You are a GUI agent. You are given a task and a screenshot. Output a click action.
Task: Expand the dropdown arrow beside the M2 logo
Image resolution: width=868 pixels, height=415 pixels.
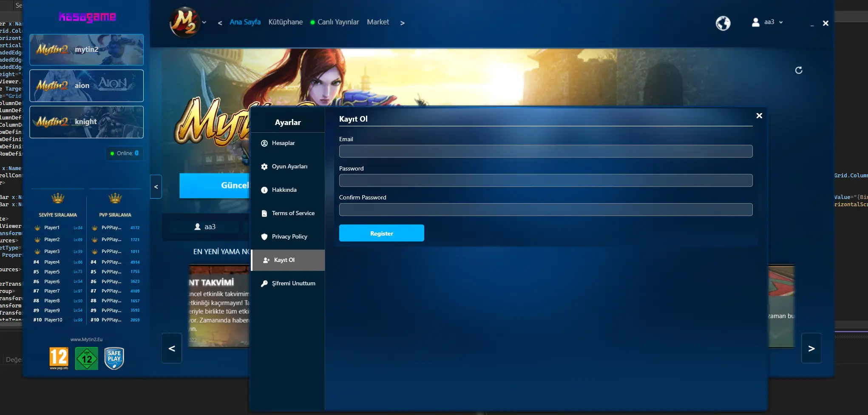coord(204,23)
